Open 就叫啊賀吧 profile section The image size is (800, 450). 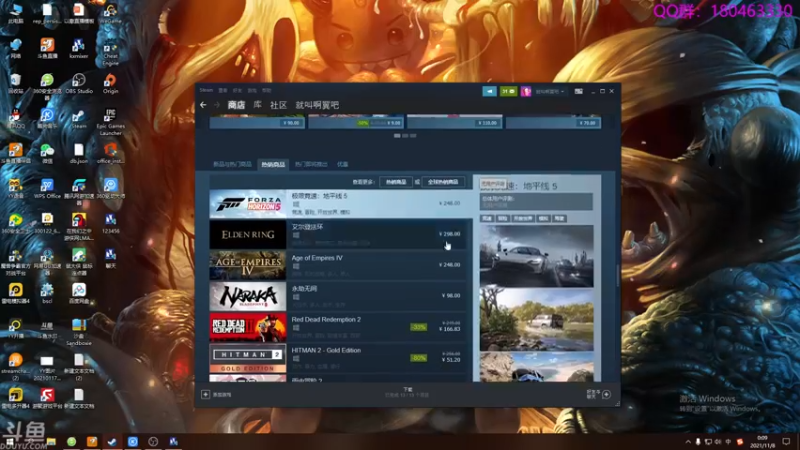pos(317,105)
